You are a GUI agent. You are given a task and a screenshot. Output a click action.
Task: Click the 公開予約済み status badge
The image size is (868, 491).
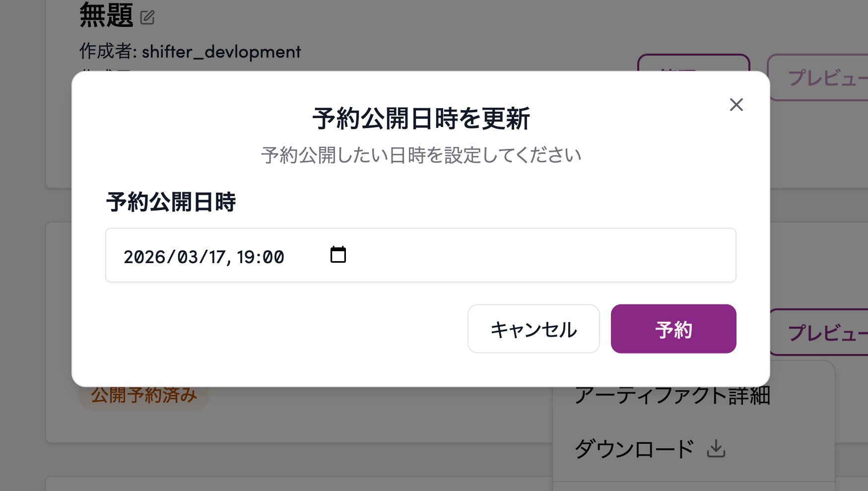click(x=144, y=396)
